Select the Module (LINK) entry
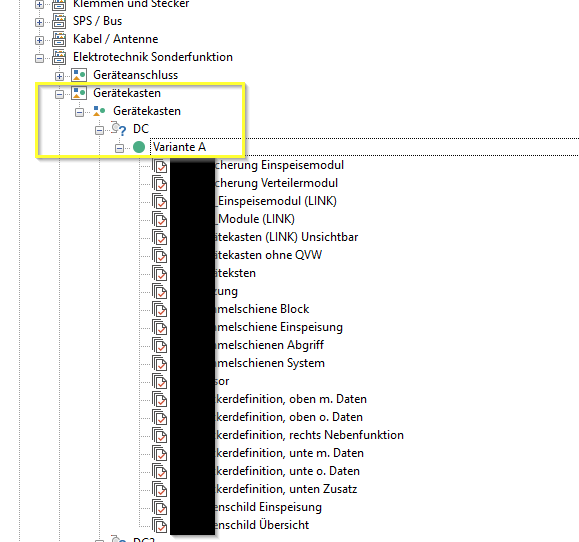Viewport: 579px width, 542px height. [232, 219]
